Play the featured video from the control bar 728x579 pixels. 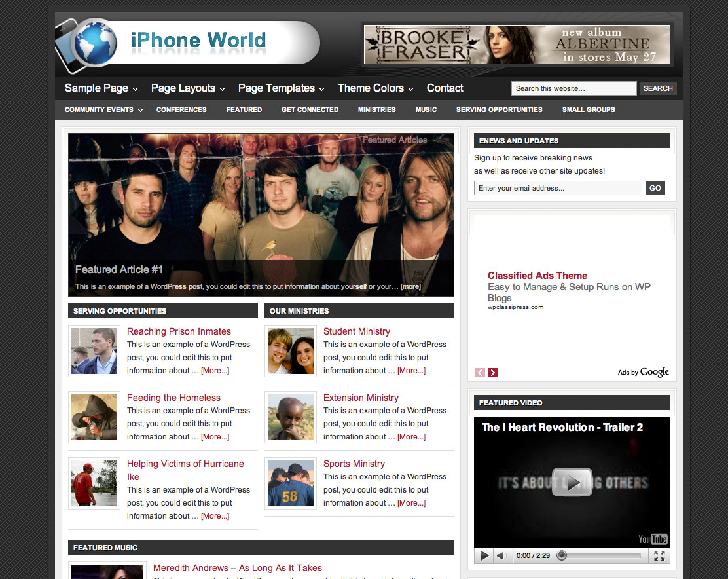tap(484, 555)
